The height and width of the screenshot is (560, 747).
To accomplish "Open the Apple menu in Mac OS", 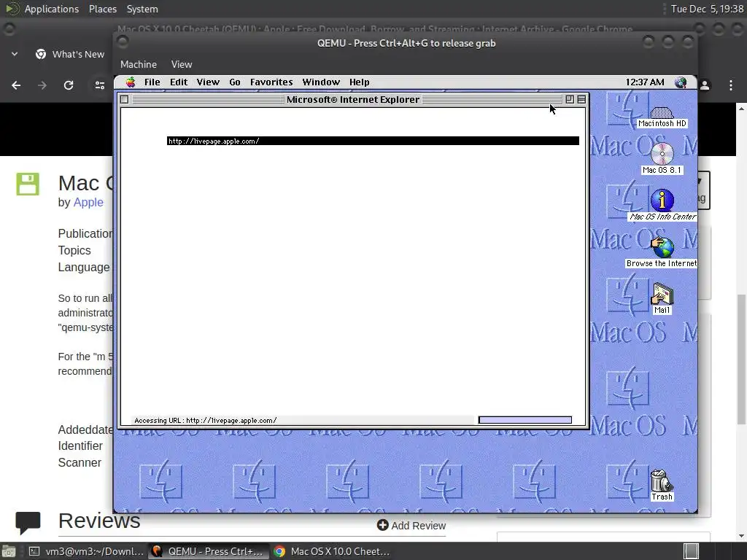I will [130, 82].
